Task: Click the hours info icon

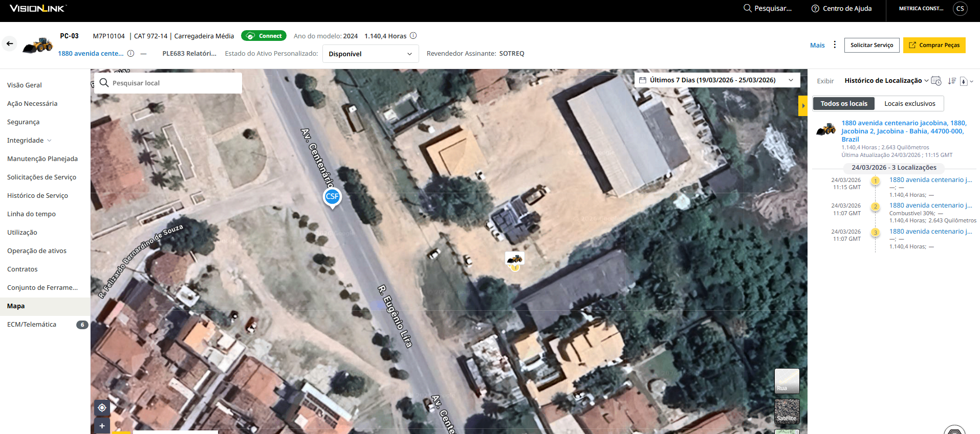Action: point(413,36)
